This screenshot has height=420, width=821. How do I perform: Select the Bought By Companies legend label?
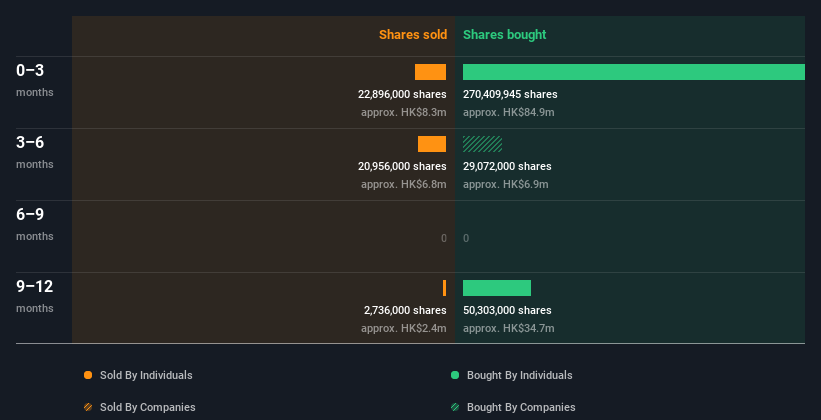(521, 407)
